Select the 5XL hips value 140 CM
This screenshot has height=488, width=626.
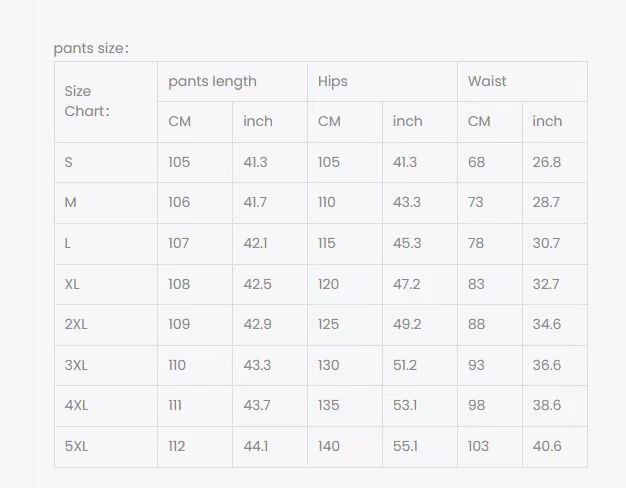(329, 446)
